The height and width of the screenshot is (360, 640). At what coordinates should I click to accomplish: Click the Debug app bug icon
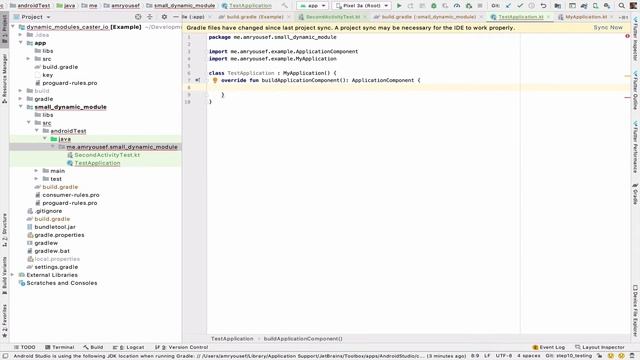click(x=434, y=6)
